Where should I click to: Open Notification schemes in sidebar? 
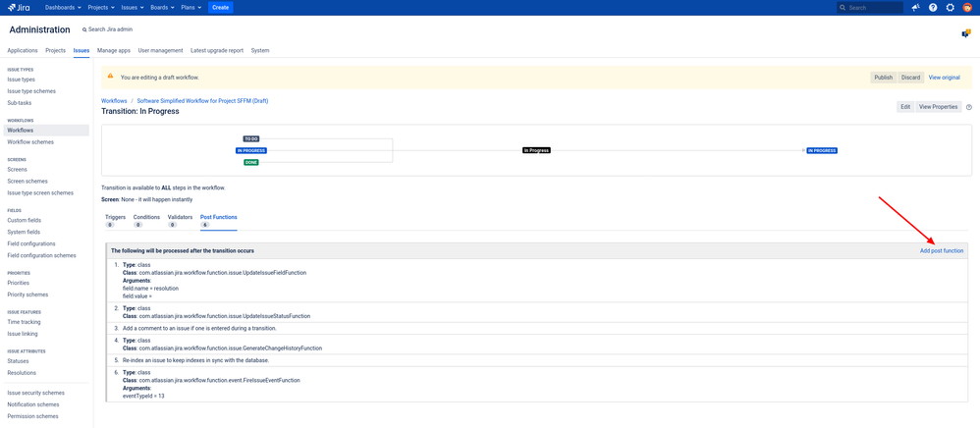tap(32, 404)
